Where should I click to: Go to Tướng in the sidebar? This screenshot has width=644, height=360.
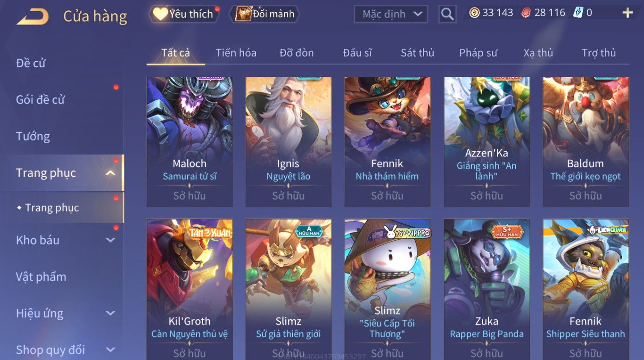tap(33, 136)
